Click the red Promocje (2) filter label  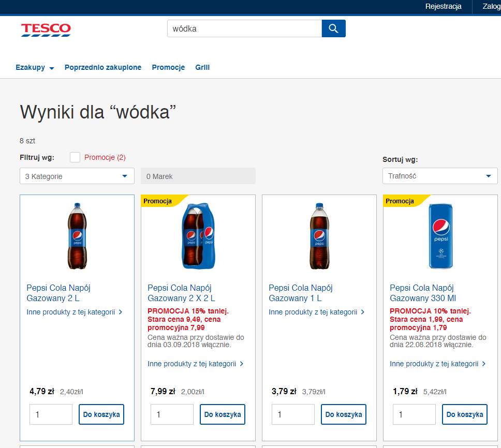105,157
